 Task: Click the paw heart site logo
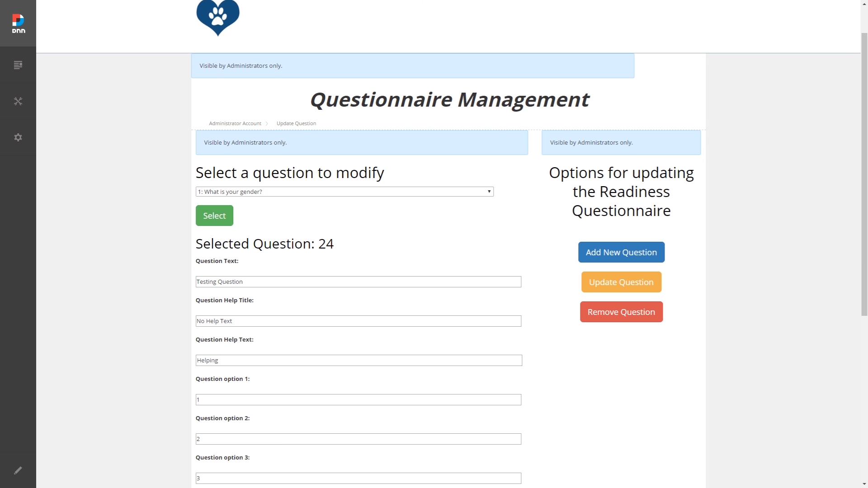(218, 18)
